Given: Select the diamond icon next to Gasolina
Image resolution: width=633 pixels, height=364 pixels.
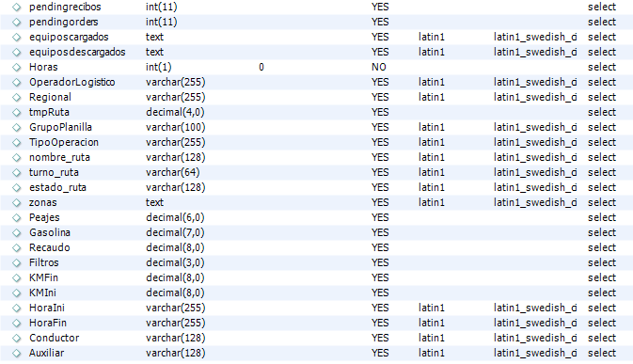Looking at the screenshot, I should coord(17,233).
